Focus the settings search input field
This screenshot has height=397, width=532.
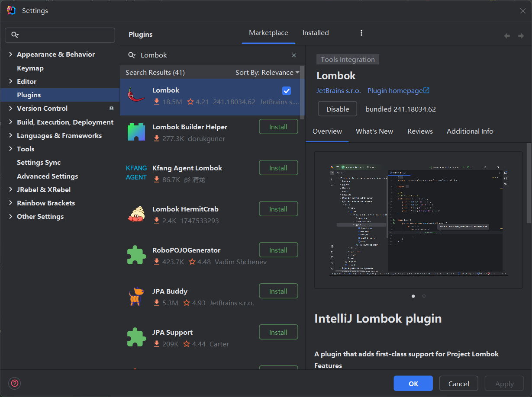tap(60, 35)
